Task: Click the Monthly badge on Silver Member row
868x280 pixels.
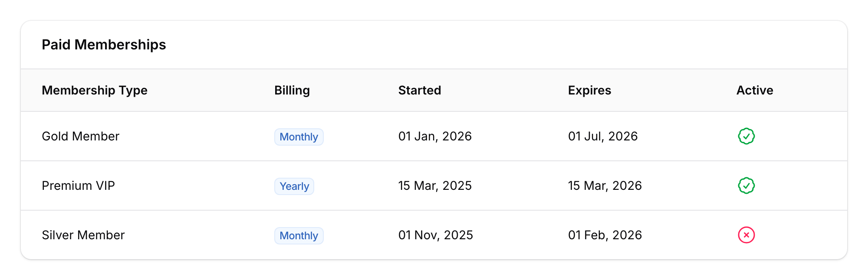Action: point(299,235)
